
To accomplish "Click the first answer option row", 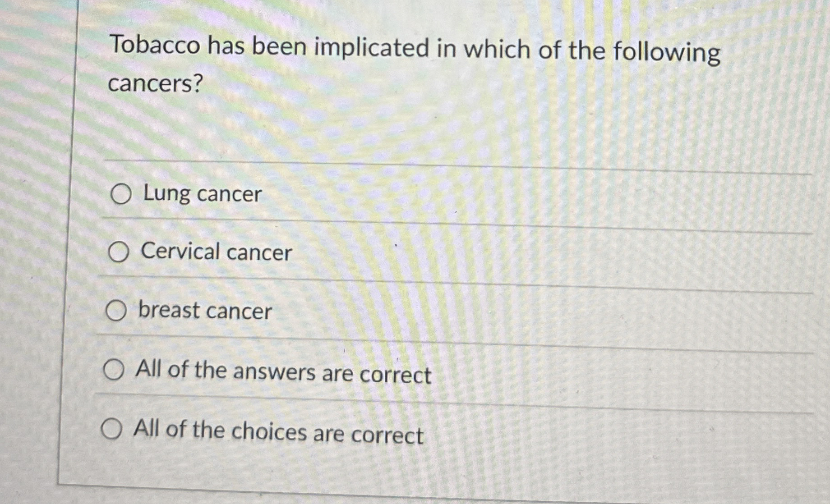I will pyautogui.click(x=361, y=195).
